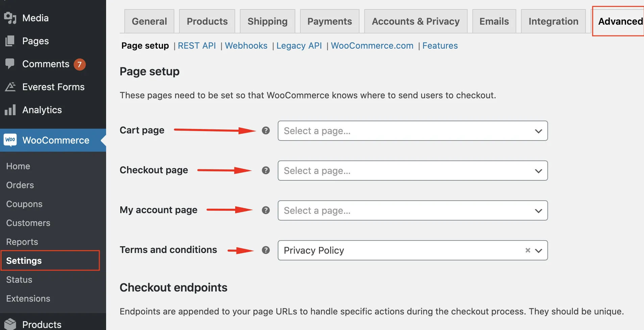Click the Everest Forms icon

10,87
